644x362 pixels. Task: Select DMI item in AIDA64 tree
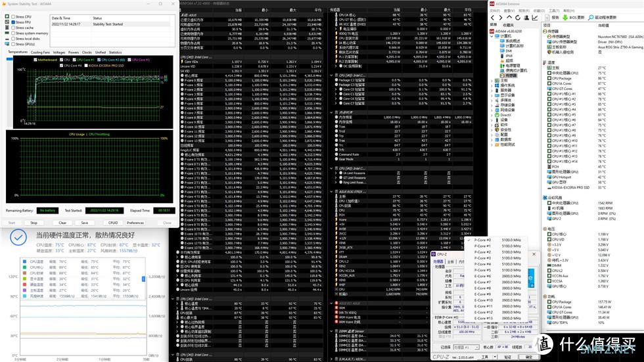click(x=505, y=51)
